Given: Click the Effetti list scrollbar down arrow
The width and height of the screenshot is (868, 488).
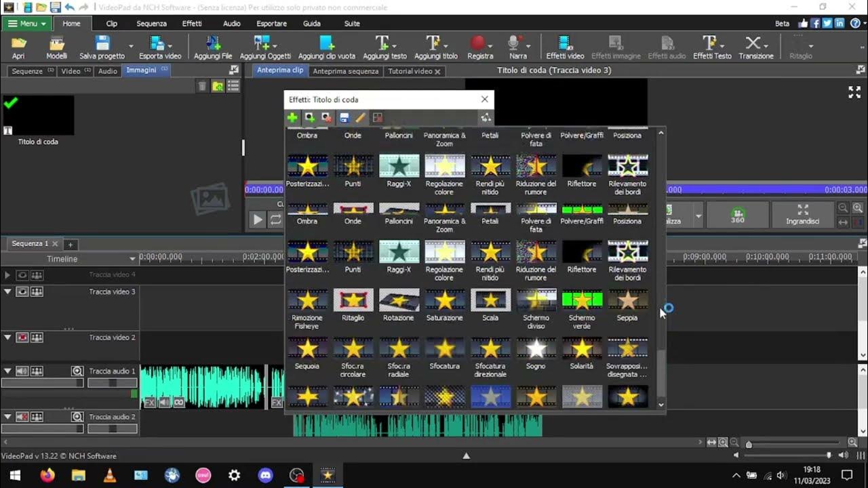Looking at the screenshot, I should (661, 405).
